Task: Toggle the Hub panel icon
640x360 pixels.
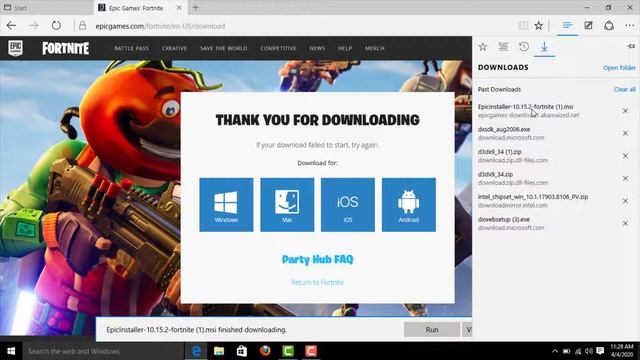Action: click(x=567, y=26)
